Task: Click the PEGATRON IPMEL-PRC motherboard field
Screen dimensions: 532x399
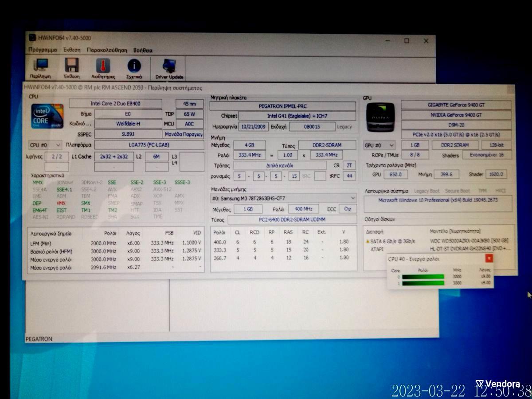Action: point(283,106)
